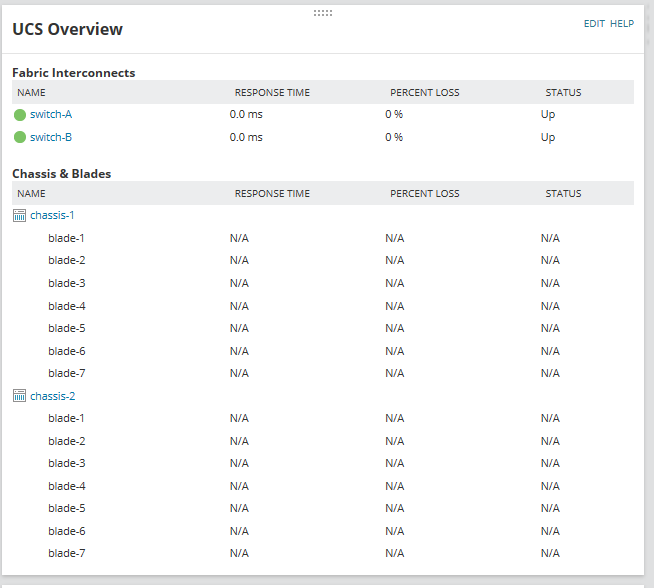Click chassis-2 blade-7 response time N/A
The height and width of the screenshot is (588, 654).
tap(239, 553)
